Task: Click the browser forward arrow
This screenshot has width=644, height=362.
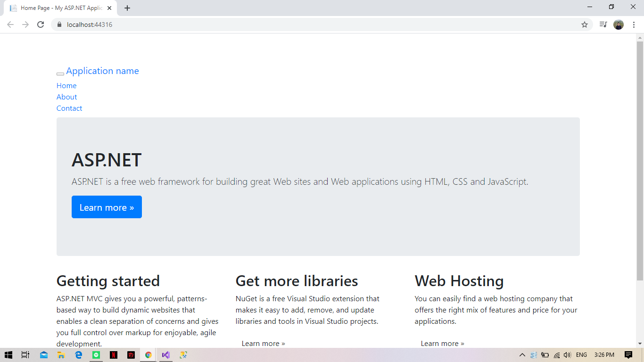Action: 25,25
